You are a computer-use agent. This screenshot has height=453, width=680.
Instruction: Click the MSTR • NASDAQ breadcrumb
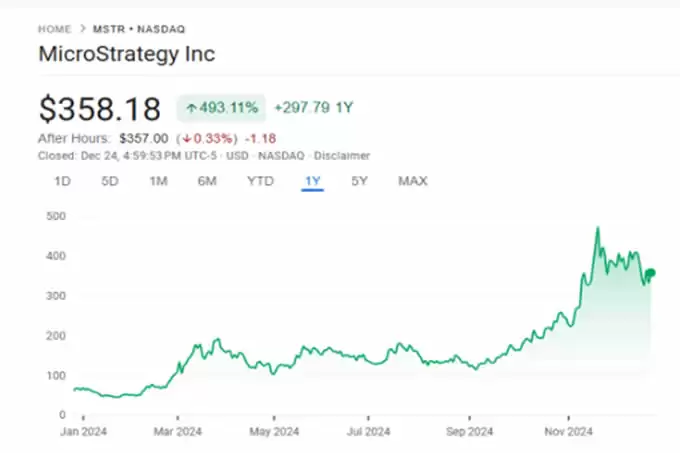click(139, 29)
